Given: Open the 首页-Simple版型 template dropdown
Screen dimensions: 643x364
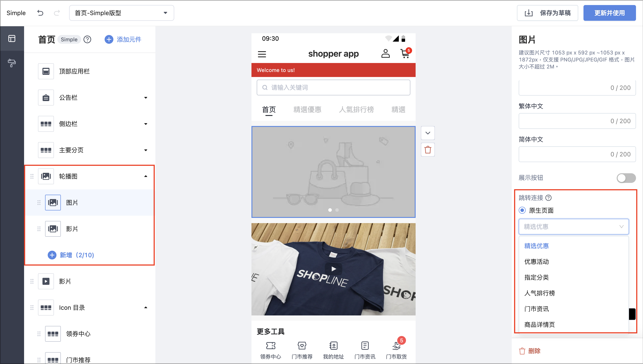Looking at the screenshot, I should [121, 13].
